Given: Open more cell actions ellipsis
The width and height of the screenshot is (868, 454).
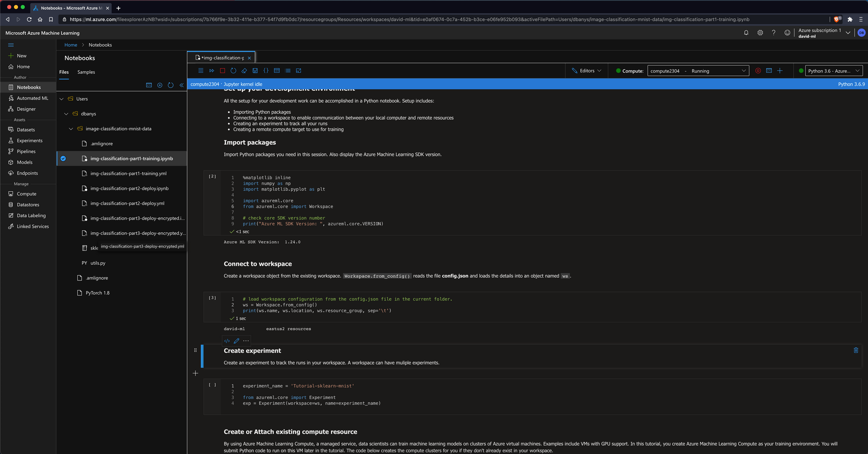Looking at the screenshot, I should [246, 341].
